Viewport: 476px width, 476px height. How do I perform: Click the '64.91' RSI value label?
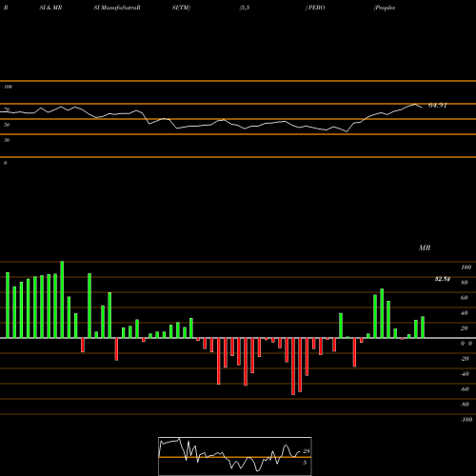[438, 105]
